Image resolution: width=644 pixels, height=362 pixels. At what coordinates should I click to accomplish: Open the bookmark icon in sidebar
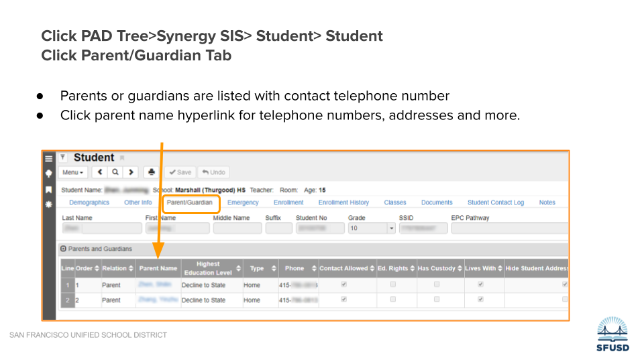[48, 189]
